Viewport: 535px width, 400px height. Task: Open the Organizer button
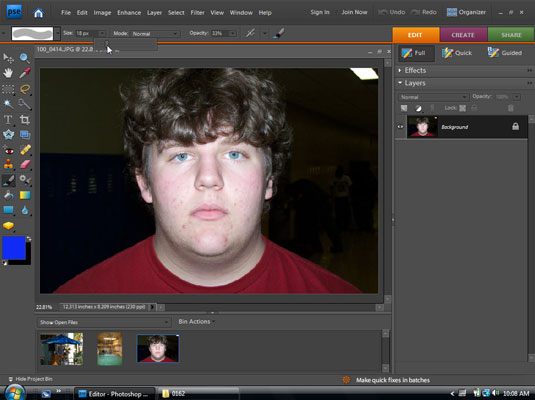[x=466, y=12]
